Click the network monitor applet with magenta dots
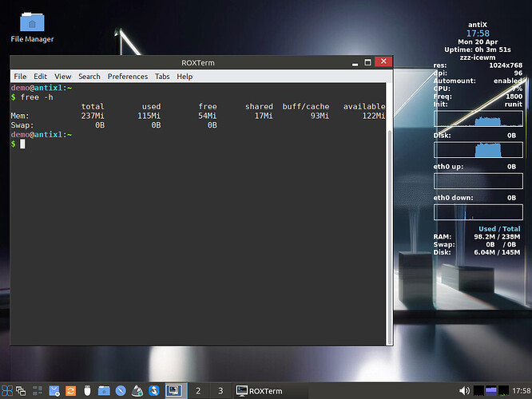Viewport: 532px width, 399px height. pos(478,391)
